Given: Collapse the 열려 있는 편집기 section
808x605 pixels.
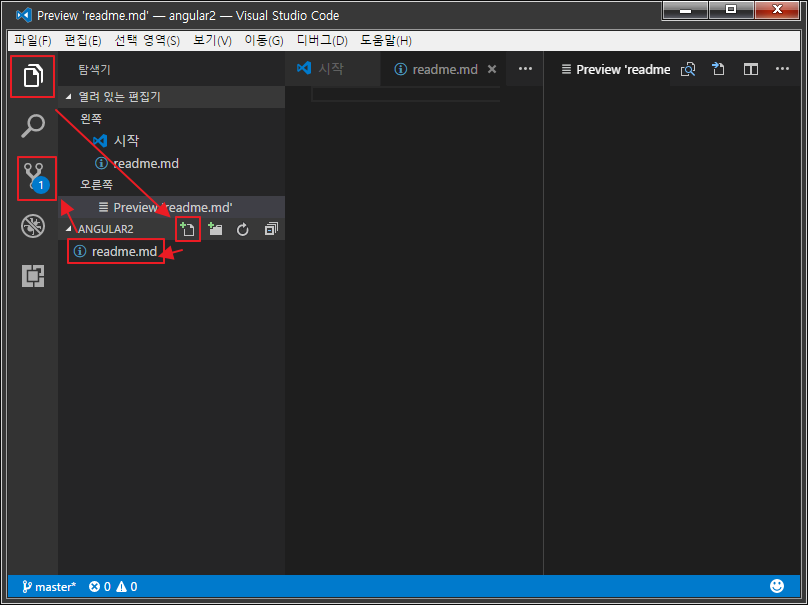Looking at the screenshot, I should tap(69, 97).
